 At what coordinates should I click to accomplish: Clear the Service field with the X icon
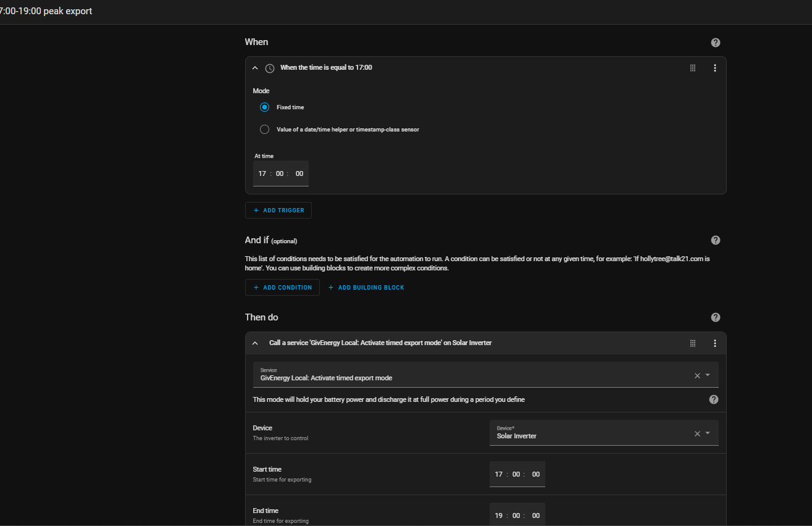coord(697,375)
